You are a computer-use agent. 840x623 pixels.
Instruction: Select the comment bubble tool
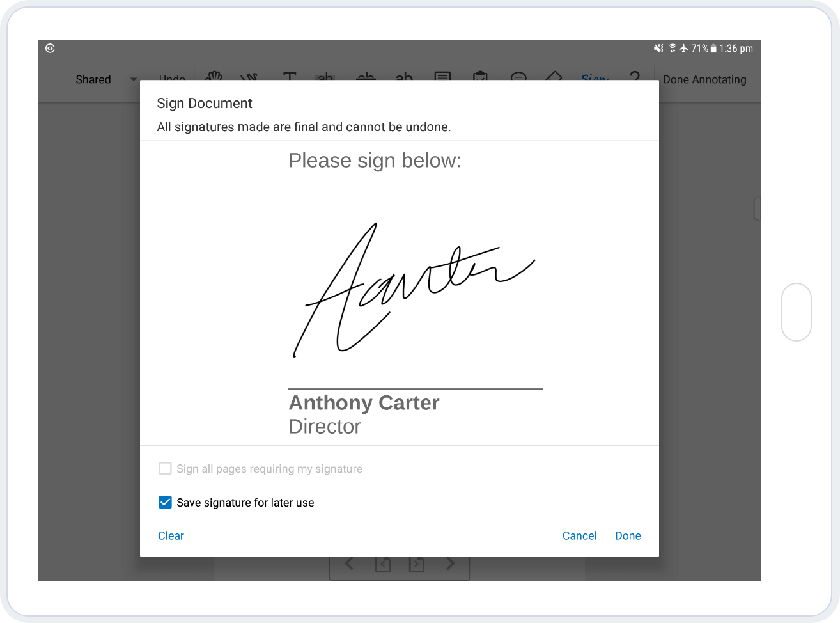(518, 77)
